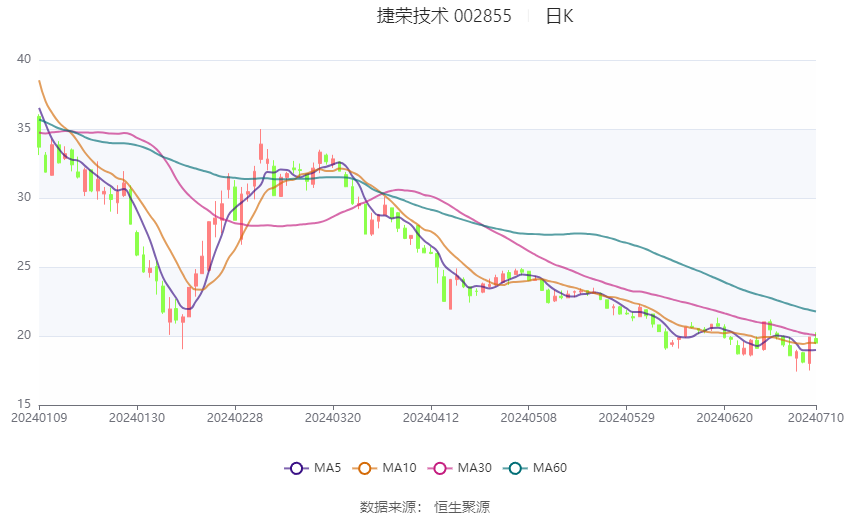The image size is (850, 517).
Task: Click x-axis date label 20240710
Action: tap(816, 418)
